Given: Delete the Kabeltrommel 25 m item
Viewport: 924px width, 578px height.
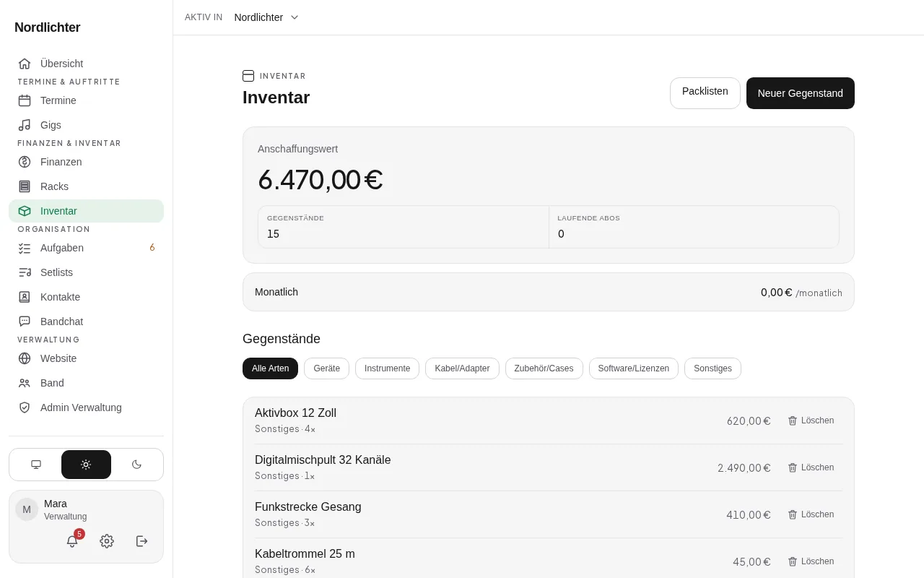Looking at the screenshot, I should [x=811, y=561].
